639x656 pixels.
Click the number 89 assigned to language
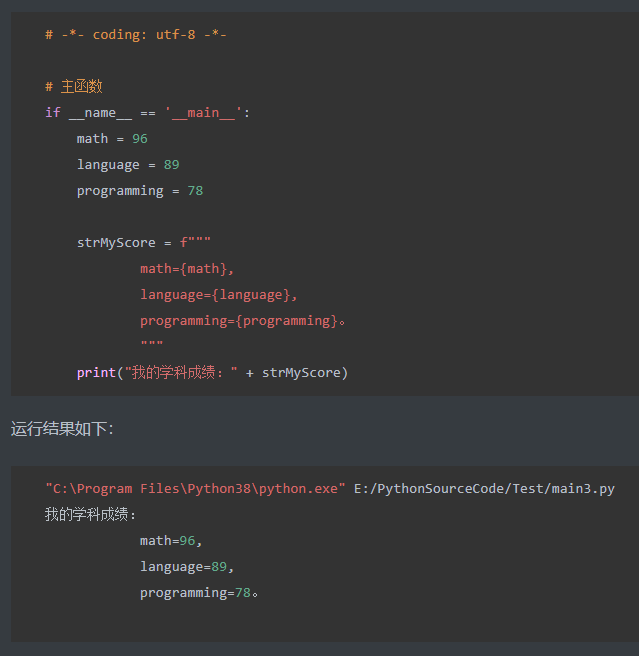(x=172, y=165)
